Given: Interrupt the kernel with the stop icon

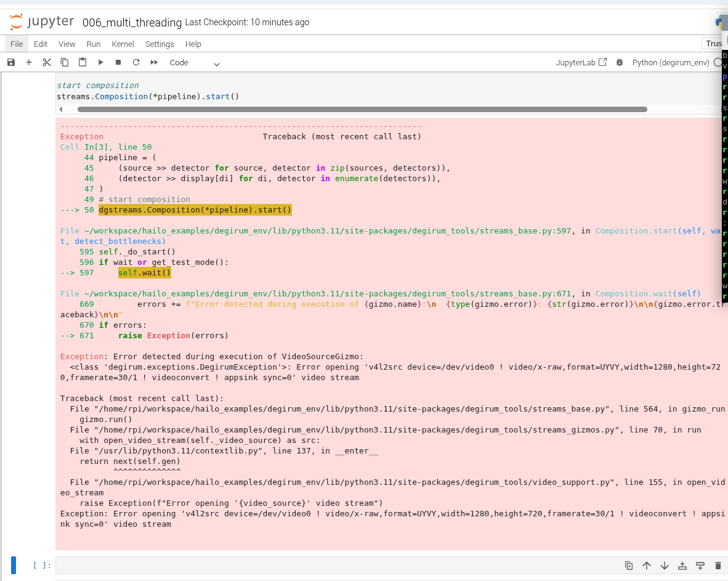Looking at the screenshot, I should [118, 62].
